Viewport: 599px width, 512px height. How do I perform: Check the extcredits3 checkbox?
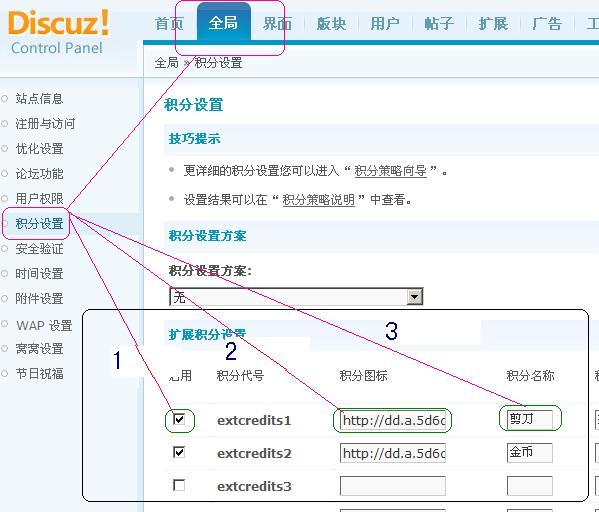[x=179, y=485]
